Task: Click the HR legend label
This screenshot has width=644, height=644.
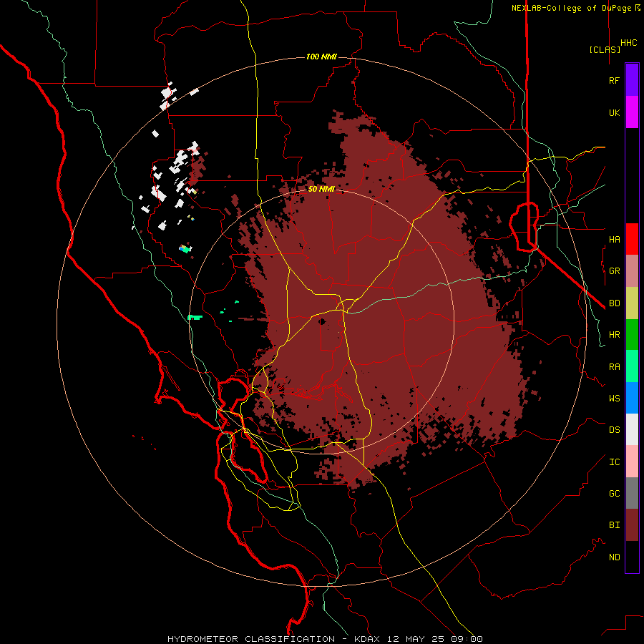Action: pyautogui.click(x=614, y=335)
